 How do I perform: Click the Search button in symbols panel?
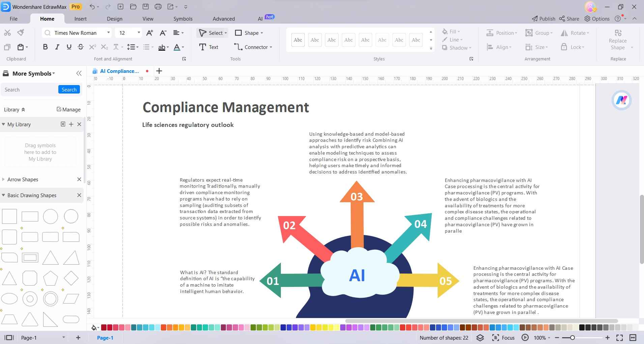click(69, 89)
